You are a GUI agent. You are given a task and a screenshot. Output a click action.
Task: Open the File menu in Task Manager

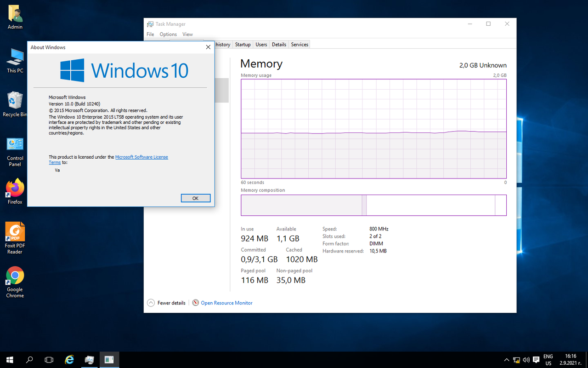[x=150, y=34]
